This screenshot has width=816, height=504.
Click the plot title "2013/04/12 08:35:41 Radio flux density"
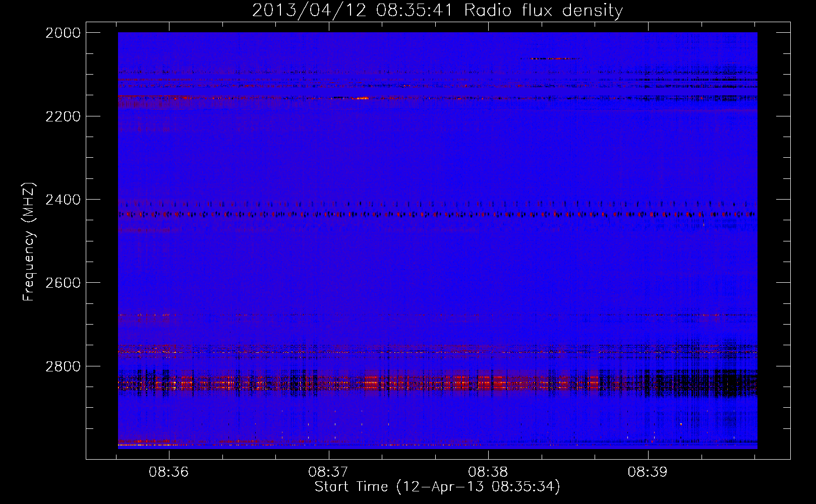pos(437,10)
